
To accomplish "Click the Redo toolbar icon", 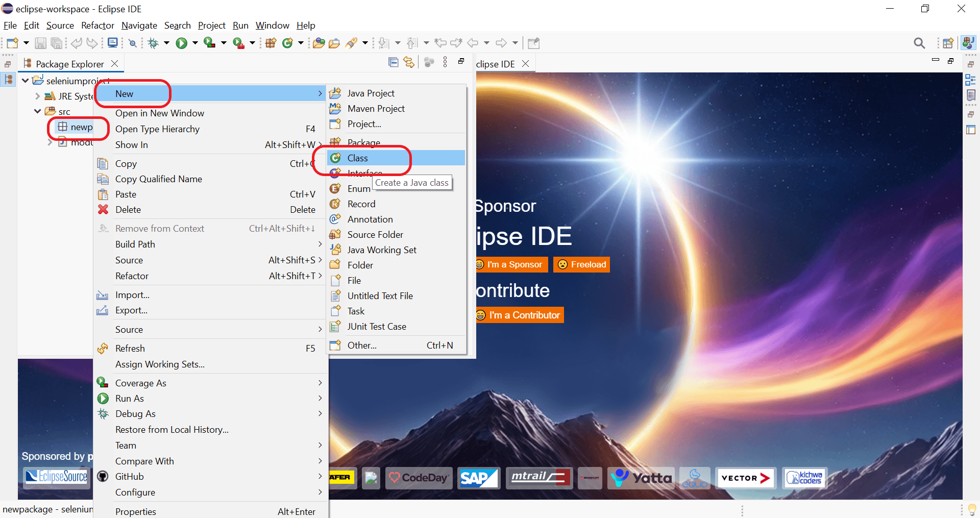I will 92,43.
